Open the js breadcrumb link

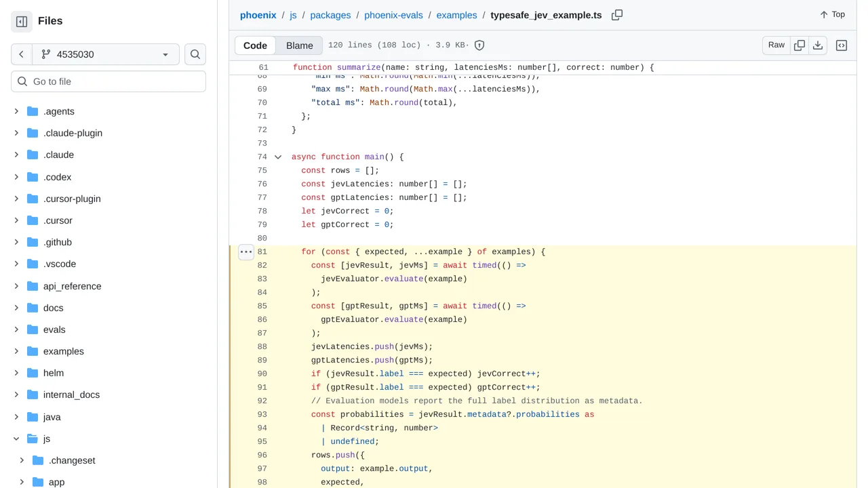pos(294,15)
